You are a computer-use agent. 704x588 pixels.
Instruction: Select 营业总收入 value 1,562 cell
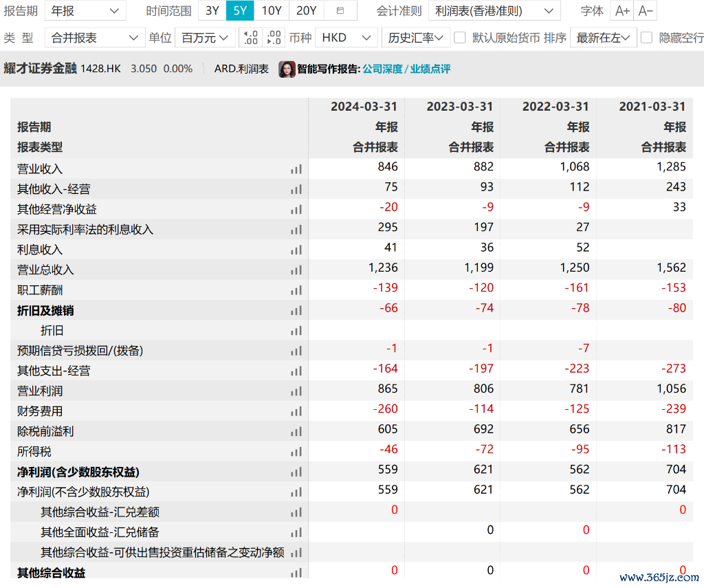tap(672, 268)
